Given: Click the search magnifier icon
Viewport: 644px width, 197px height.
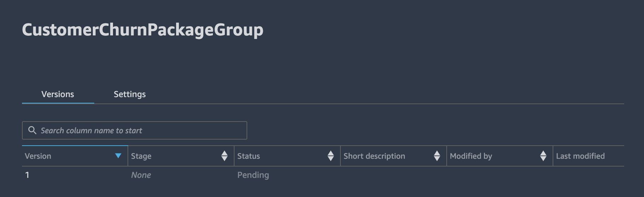Looking at the screenshot, I should coord(32,130).
